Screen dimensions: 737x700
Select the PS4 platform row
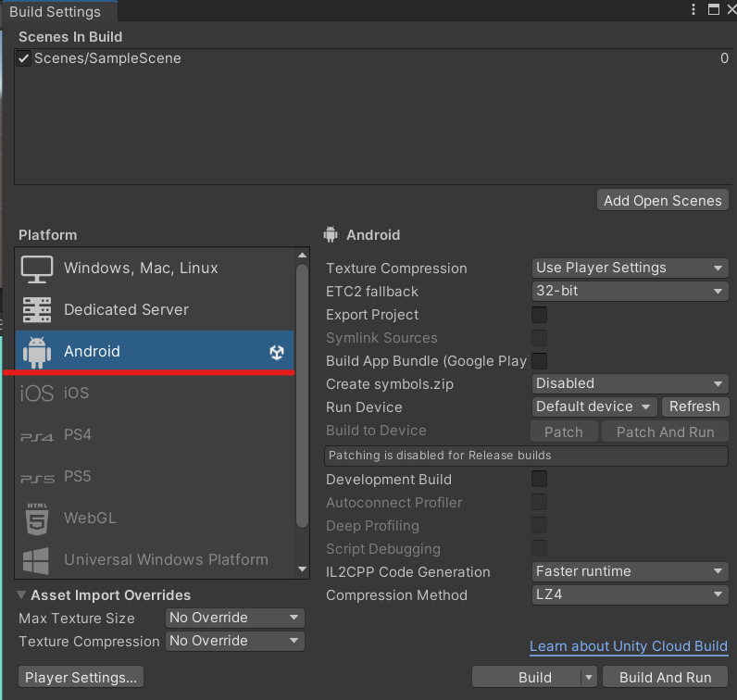(x=155, y=435)
